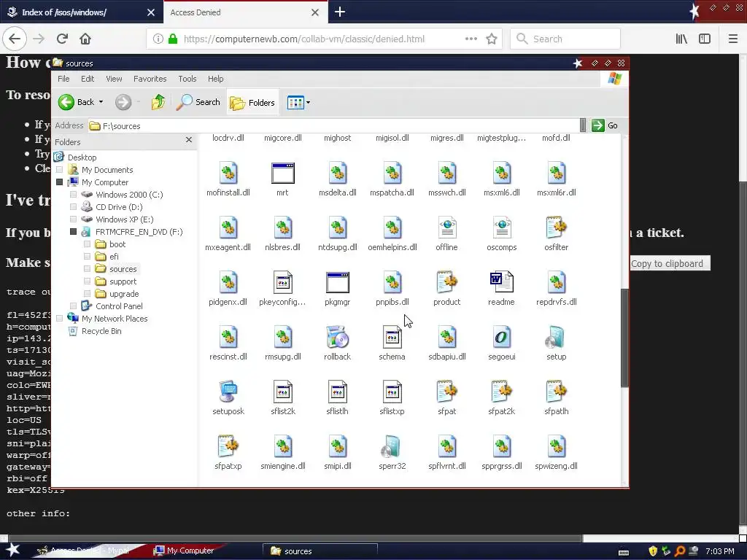Open the View menu

coord(114,79)
